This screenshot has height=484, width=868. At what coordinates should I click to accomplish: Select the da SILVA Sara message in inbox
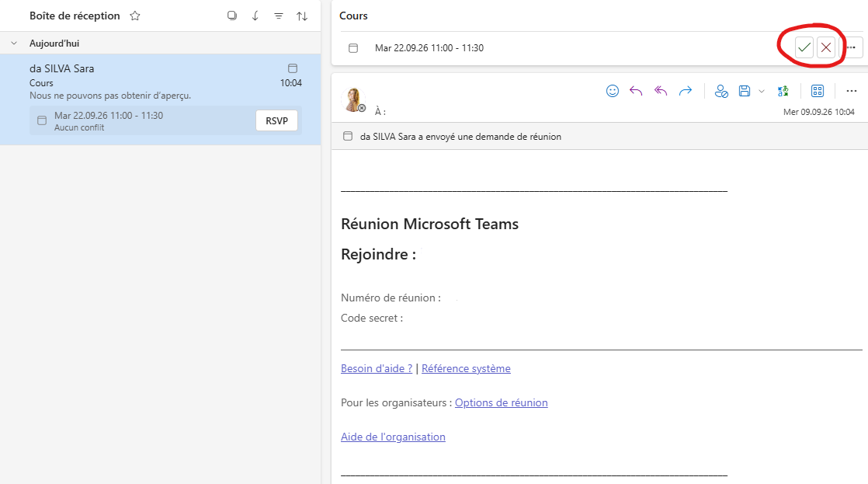coord(161,99)
